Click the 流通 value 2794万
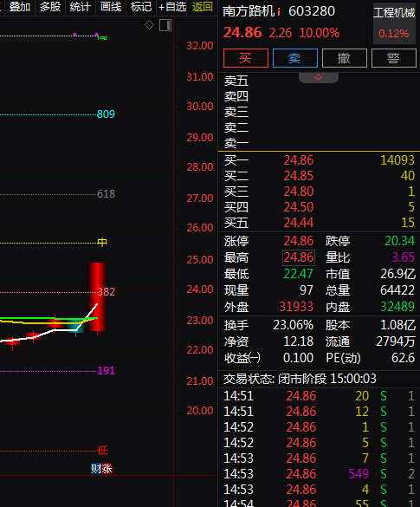The image size is (420, 507). coord(396,341)
